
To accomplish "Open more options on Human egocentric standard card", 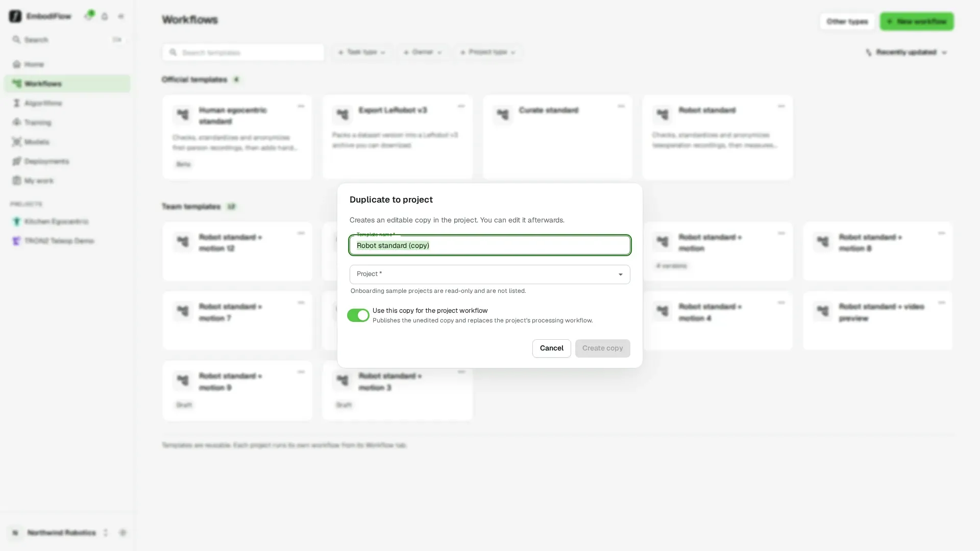I will coord(301,106).
